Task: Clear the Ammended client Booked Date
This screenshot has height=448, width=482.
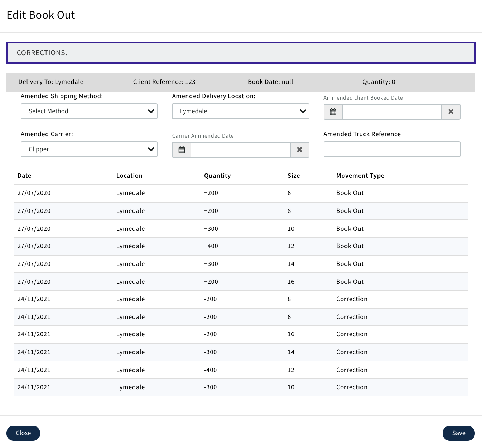Action: click(451, 112)
